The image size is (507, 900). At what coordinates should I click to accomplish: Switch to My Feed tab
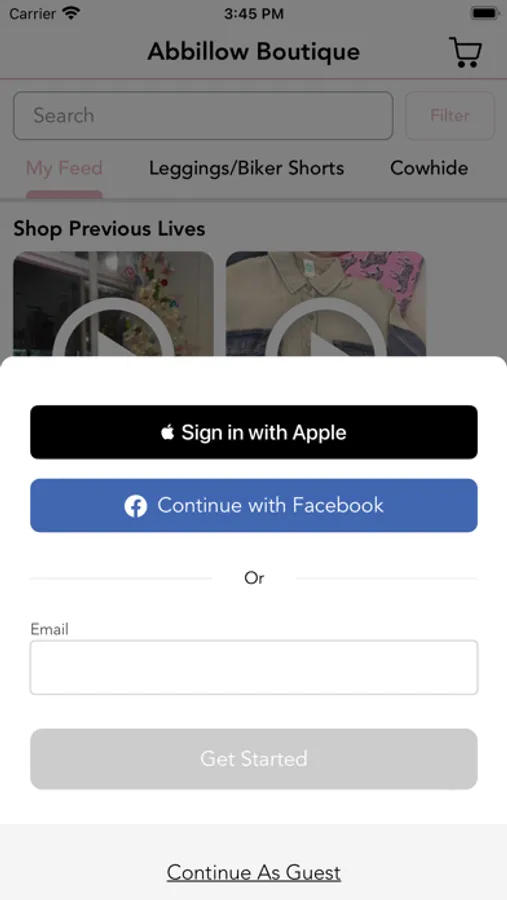pyautogui.click(x=64, y=168)
